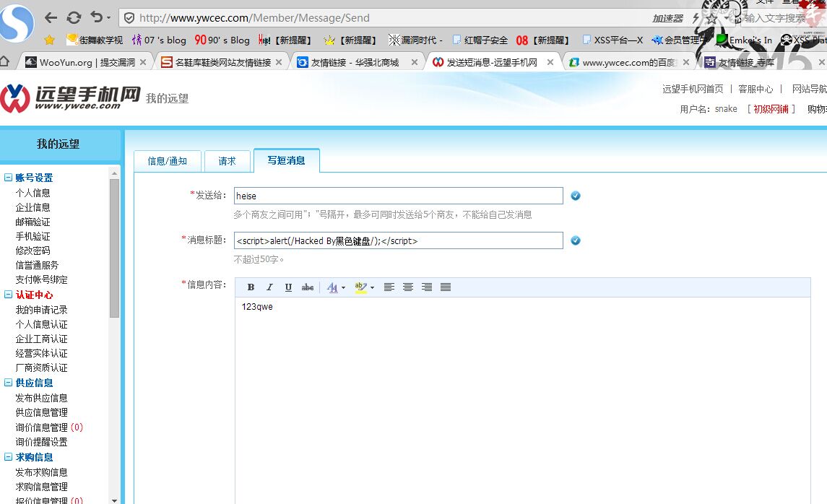Select the 写短消息 tab
Image resolution: width=827 pixels, height=504 pixels.
[x=287, y=160]
